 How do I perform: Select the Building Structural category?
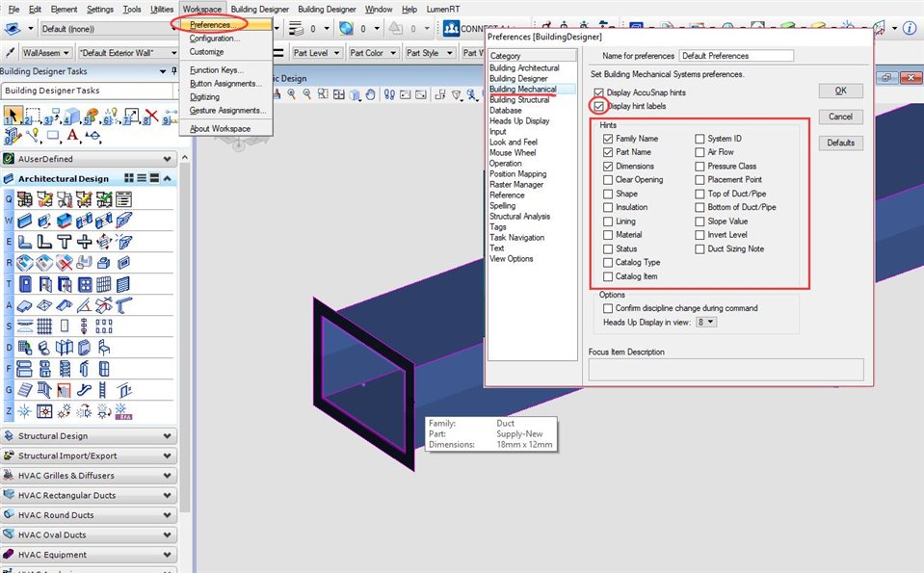[x=519, y=99]
